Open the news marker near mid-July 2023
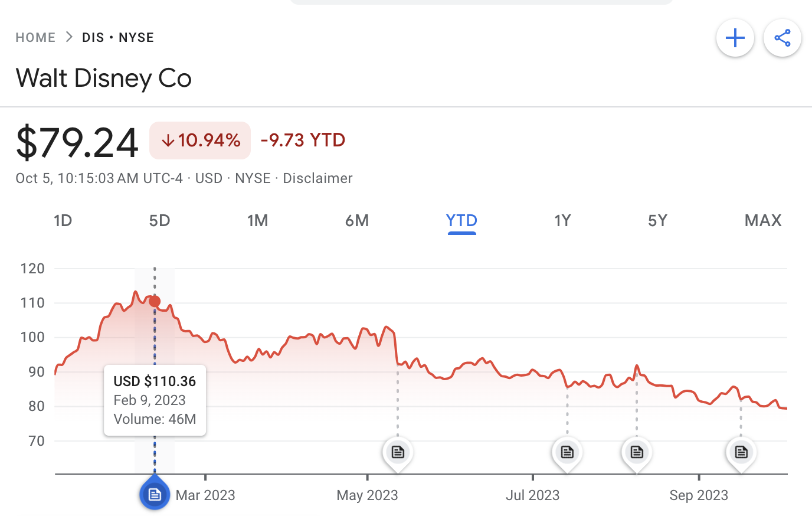The image size is (812, 516). [567, 452]
